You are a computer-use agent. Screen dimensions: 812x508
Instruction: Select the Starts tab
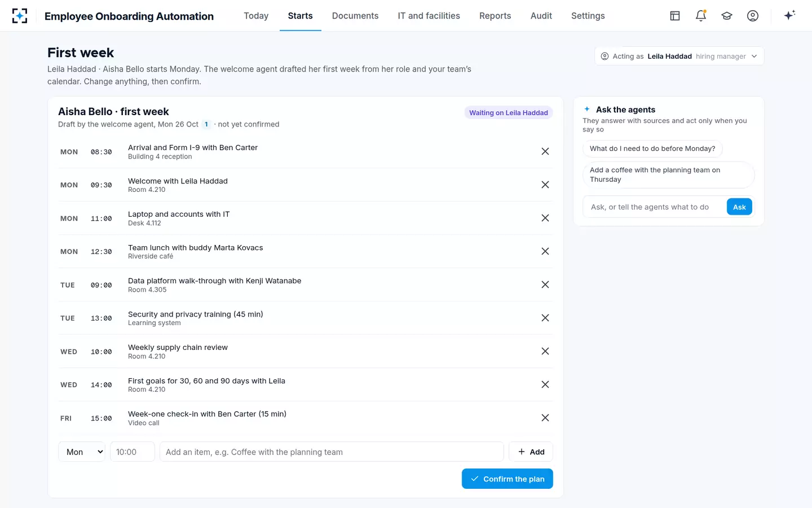pos(301,16)
